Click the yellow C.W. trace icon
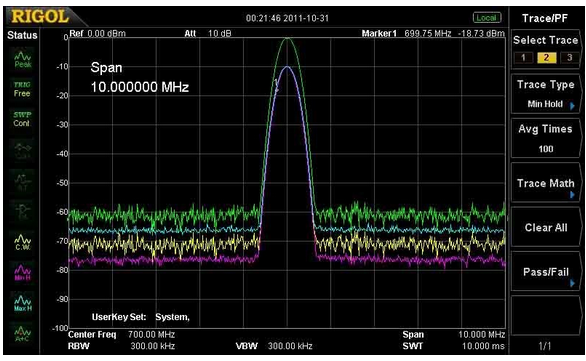Screen dimensions: 586x361 (23, 242)
